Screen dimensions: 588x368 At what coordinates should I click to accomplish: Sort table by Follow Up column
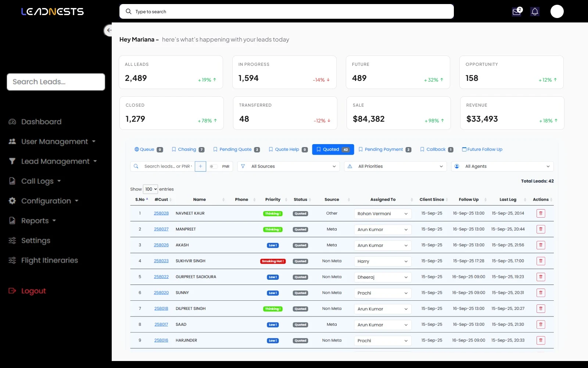(469, 200)
